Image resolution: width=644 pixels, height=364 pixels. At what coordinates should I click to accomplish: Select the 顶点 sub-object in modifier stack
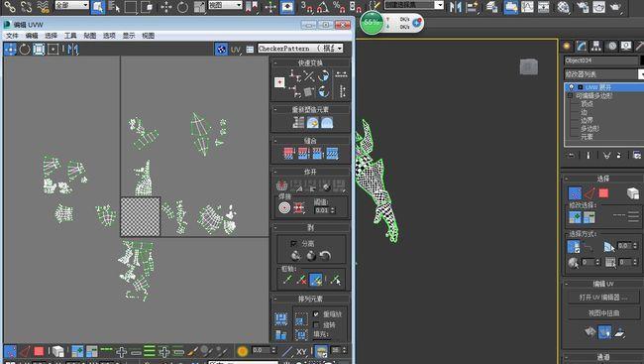tap(587, 104)
